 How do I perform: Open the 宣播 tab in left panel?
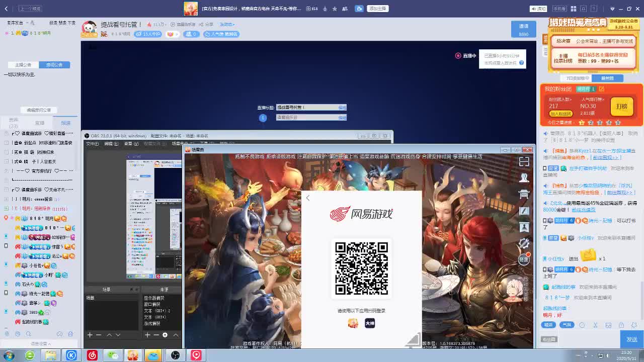click(40, 123)
